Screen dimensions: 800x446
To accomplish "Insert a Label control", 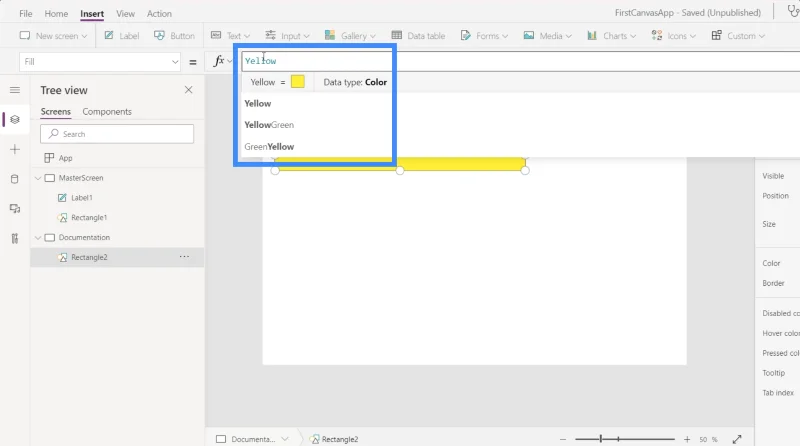I will click(x=121, y=36).
